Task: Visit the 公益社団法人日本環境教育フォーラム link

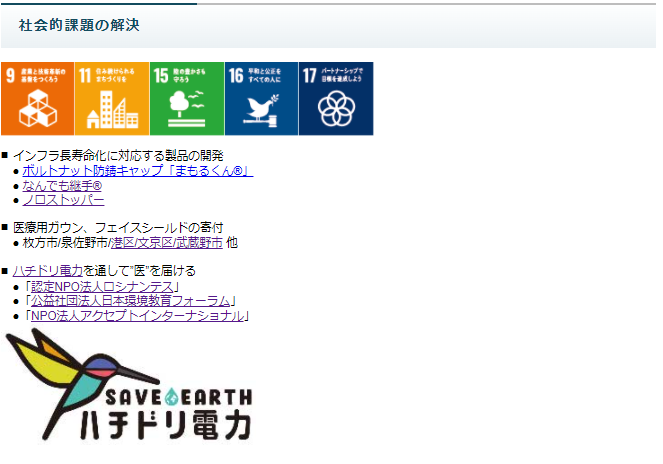Action: click(x=131, y=301)
